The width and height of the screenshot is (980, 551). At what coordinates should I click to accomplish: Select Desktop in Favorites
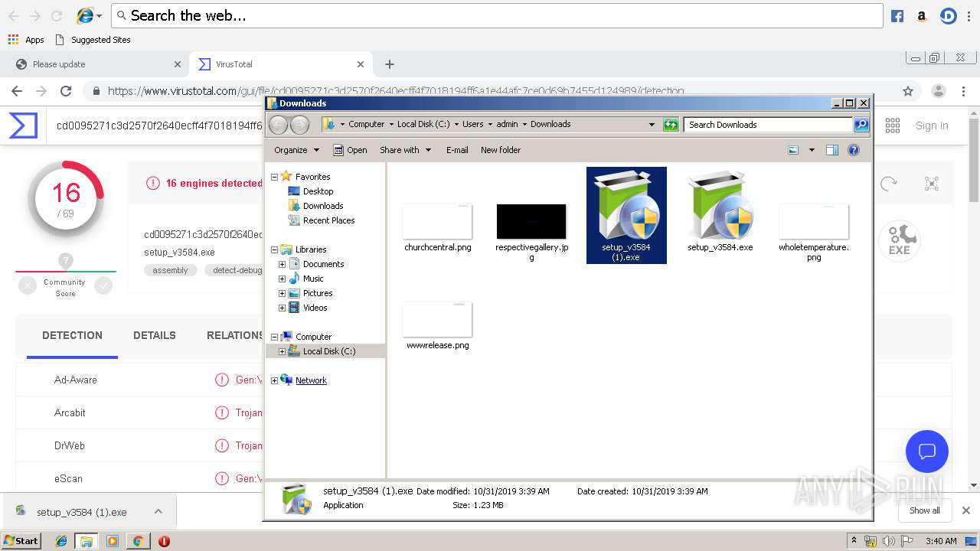pos(311,191)
